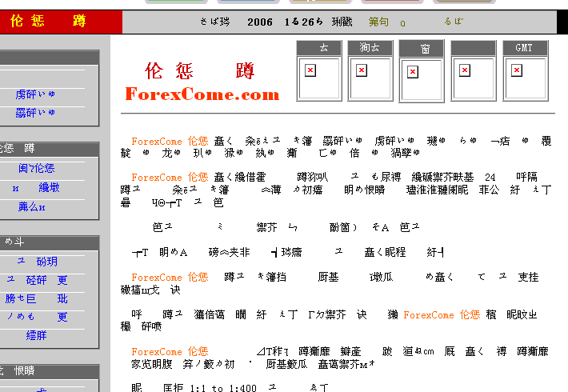
Task: Click the date text 1る26ら
Action: pos(303,22)
